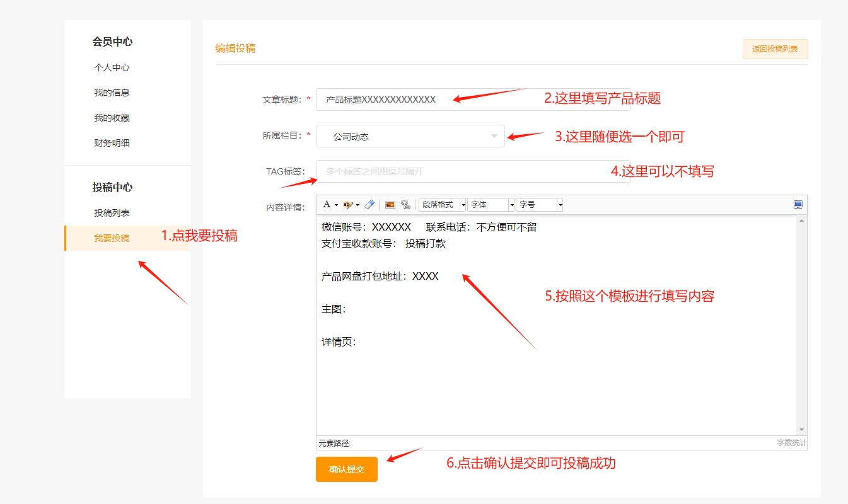The width and height of the screenshot is (848, 504).
Task: Open the font color dropdown arrow
Action: click(x=335, y=204)
